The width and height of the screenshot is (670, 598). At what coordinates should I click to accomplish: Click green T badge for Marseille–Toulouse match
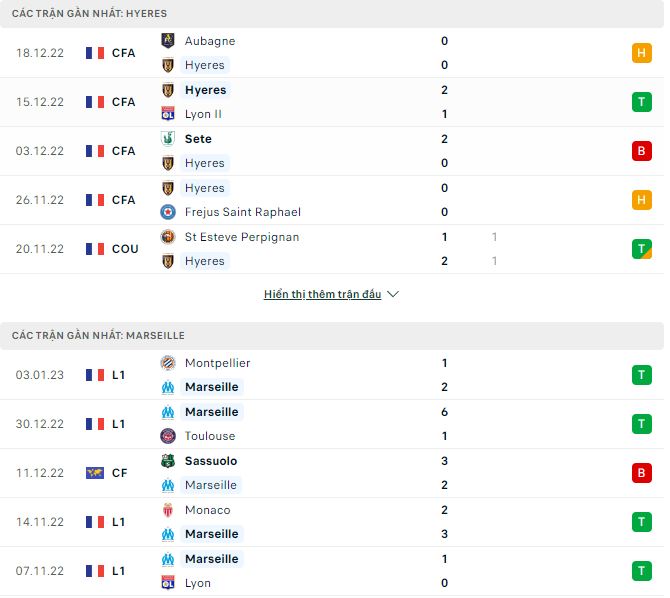641,424
